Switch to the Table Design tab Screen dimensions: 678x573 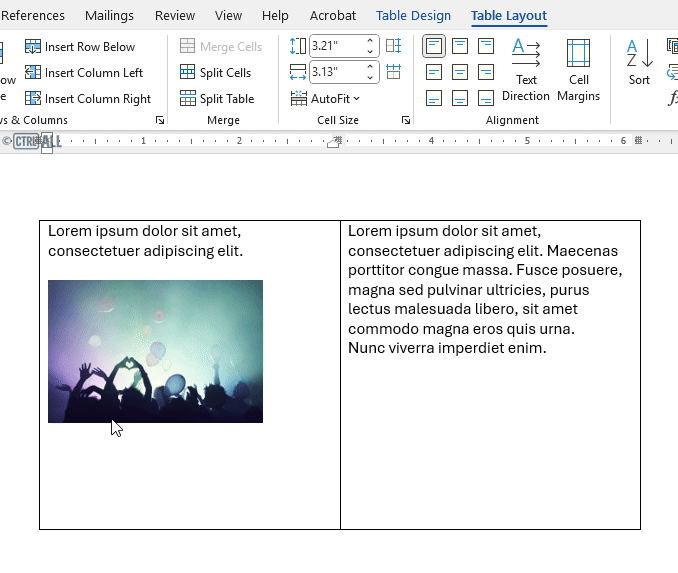tap(413, 16)
